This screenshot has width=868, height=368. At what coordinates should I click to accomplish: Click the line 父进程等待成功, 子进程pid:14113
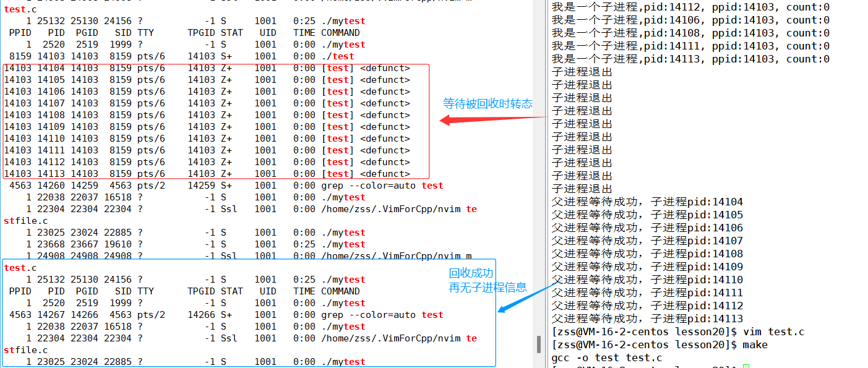tap(647, 319)
